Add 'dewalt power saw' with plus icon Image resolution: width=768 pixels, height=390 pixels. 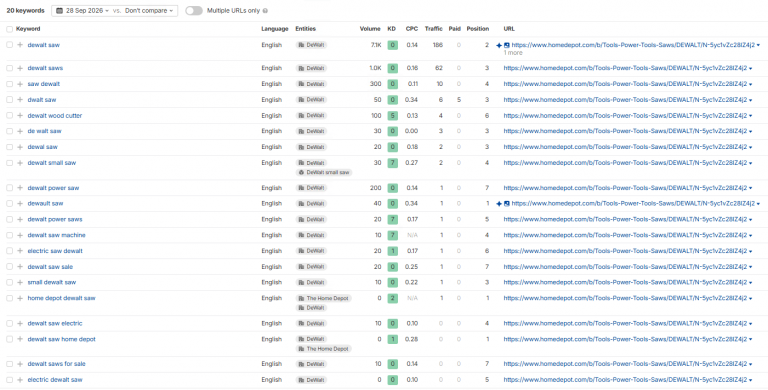click(x=20, y=188)
